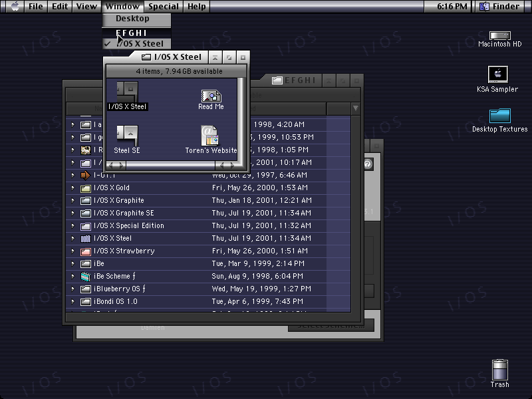532x399 pixels.
Task: Select the iBlueberry OS ƒ folder icon
Action: click(86, 289)
